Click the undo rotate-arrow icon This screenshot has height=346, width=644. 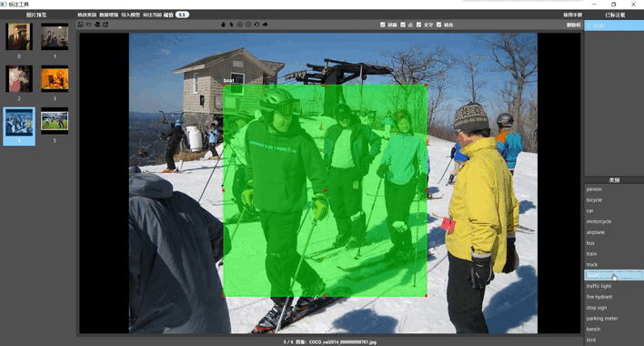(x=257, y=25)
